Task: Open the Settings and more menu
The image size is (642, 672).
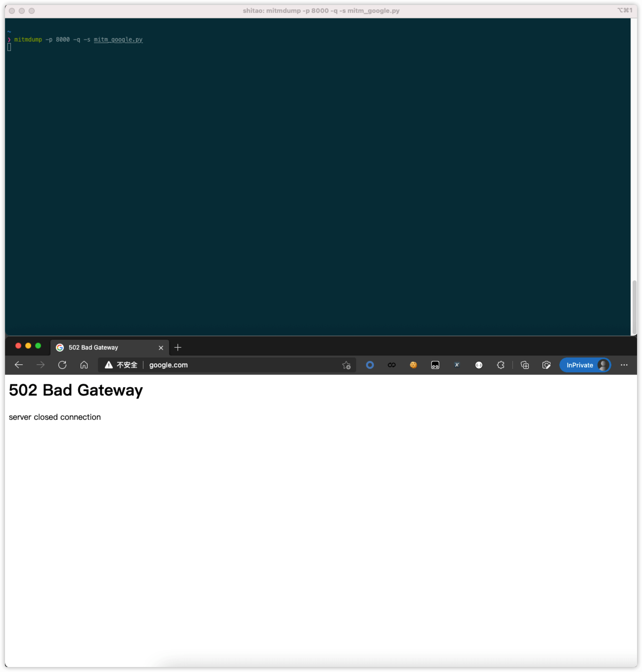Action: tap(624, 365)
